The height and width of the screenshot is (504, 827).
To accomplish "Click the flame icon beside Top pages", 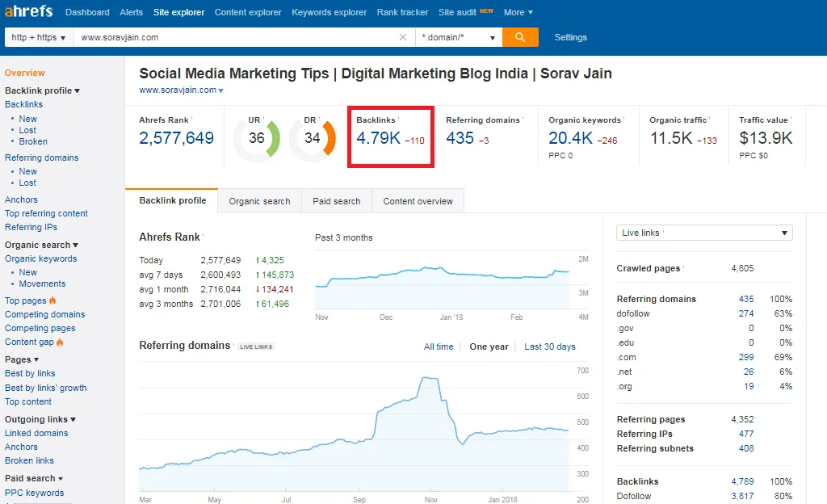I will point(52,300).
